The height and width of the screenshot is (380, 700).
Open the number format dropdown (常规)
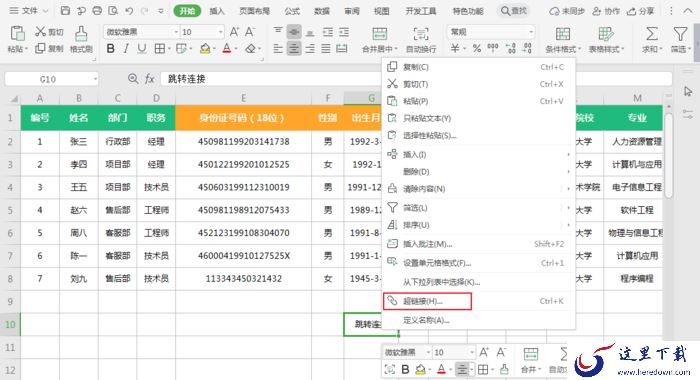pyautogui.click(x=531, y=32)
